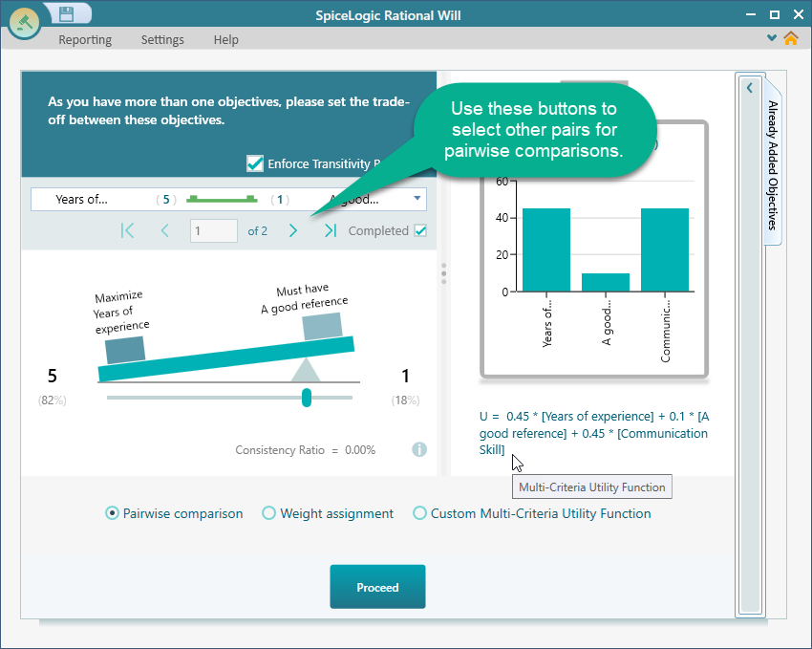Jump to the last comparison pair
Screen dimensions: 812x649
[x=331, y=230]
